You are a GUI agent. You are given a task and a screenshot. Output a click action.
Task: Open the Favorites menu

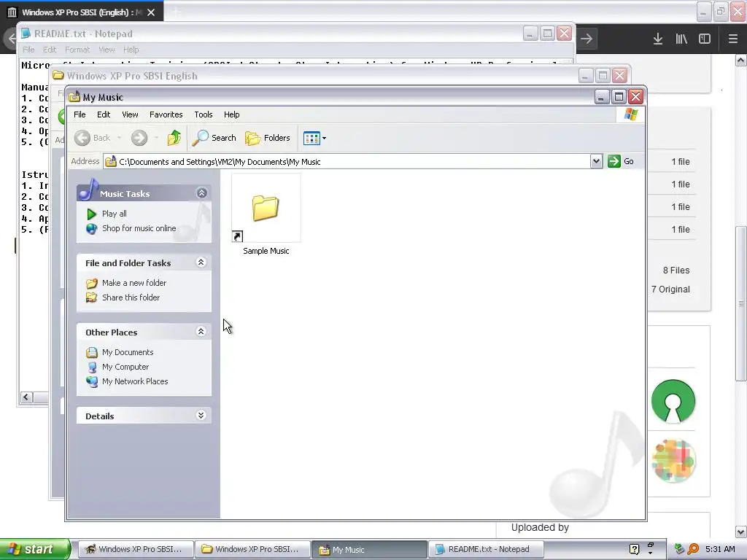pos(166,114)
